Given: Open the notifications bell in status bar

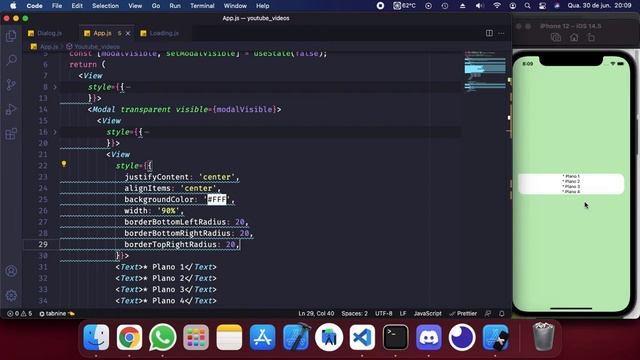Looking at the screenshot, I should coord(502,313).
